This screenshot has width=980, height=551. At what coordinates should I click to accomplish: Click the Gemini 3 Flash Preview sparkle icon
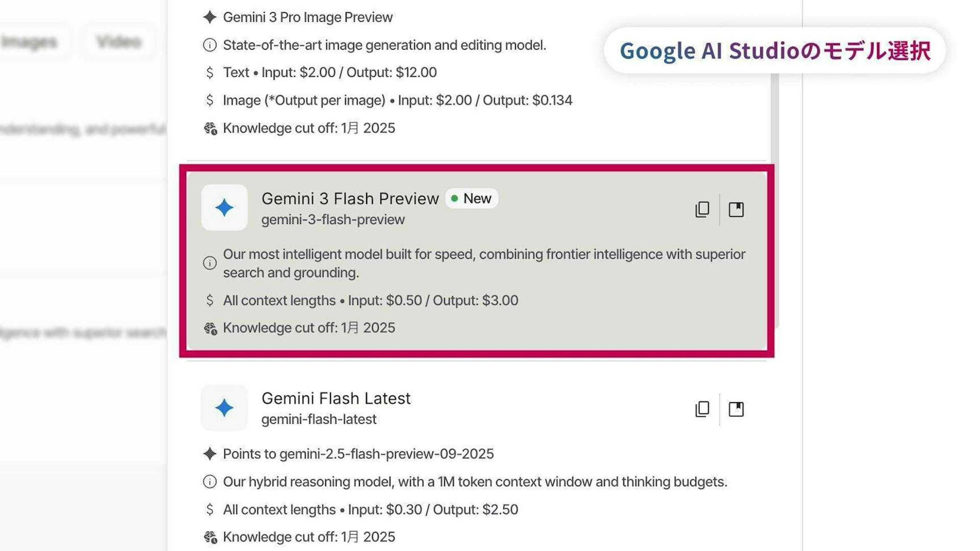(224, 208)
